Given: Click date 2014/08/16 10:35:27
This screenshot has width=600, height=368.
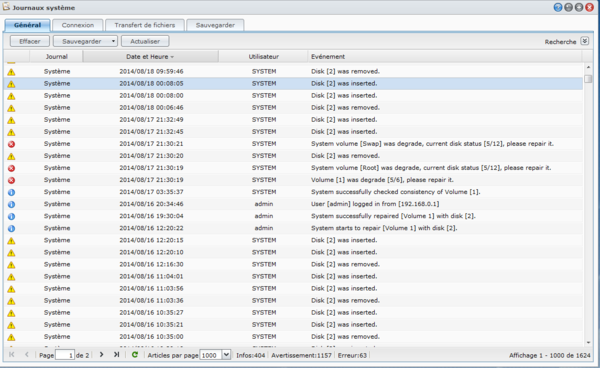Looking at the screenshot, I should tap(151, 313).
